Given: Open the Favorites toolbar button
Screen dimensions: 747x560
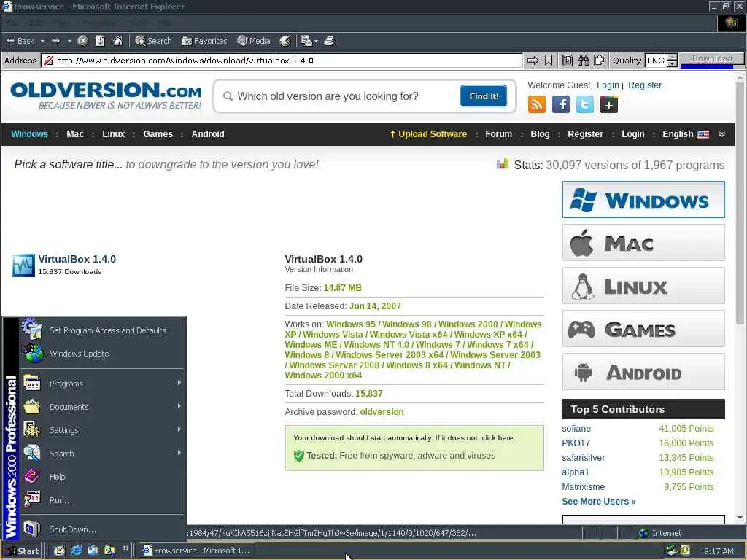Looking at the screenshot, I should point(204,41).
